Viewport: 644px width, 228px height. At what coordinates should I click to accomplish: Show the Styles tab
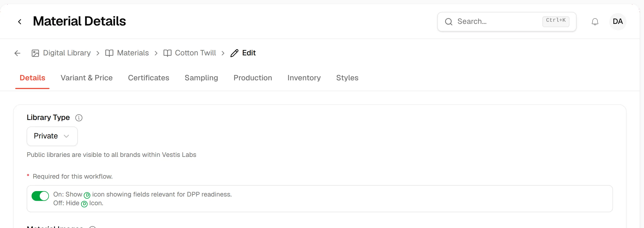coord(347,78)
